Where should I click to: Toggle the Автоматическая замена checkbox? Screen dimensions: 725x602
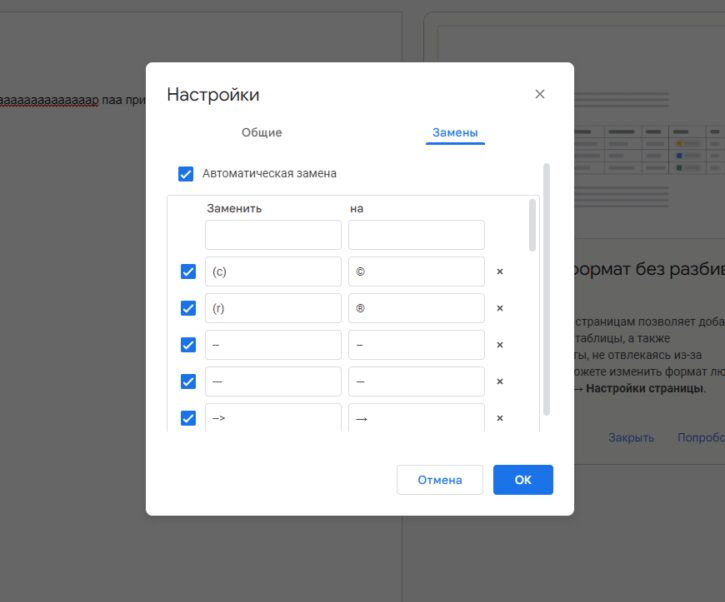pyautogui.click(x=186, y=174)
